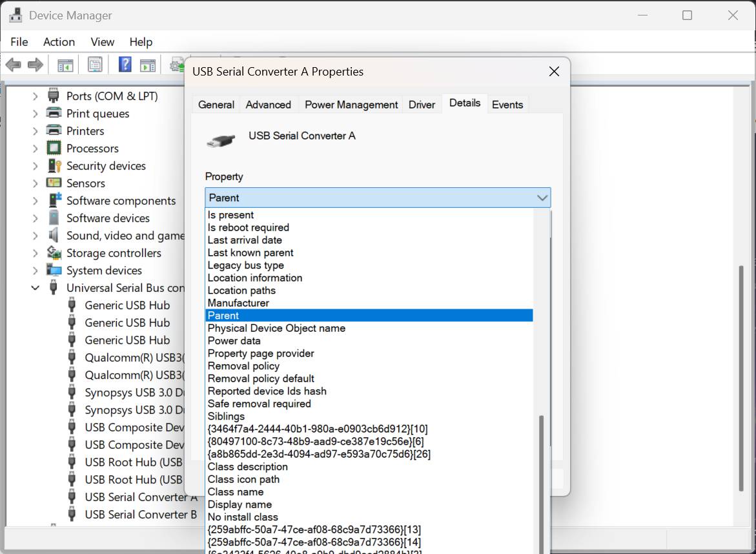Switch to the Power Management tab

351,105
